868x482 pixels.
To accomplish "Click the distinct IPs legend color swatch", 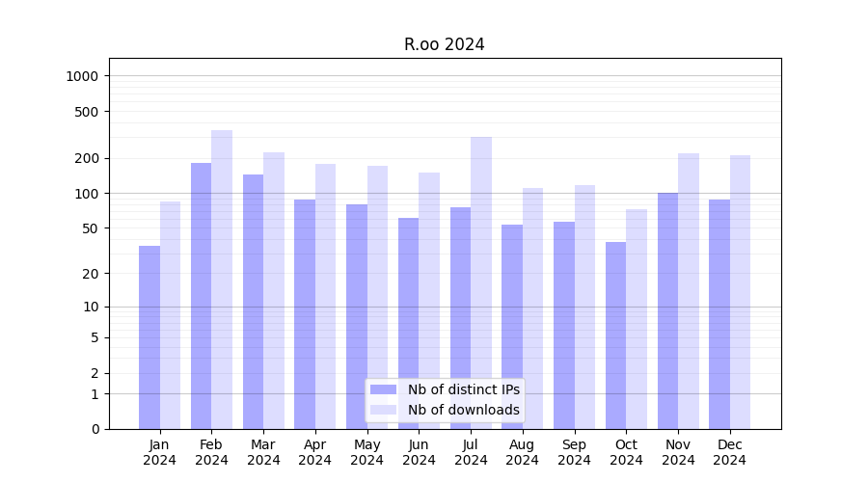I will [x=383, y=389].
